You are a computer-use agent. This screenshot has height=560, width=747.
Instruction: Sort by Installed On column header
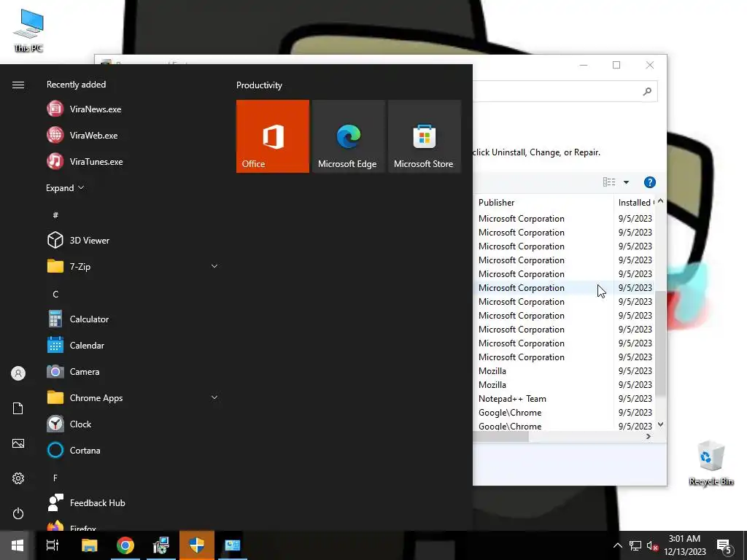tap(635, 203)
